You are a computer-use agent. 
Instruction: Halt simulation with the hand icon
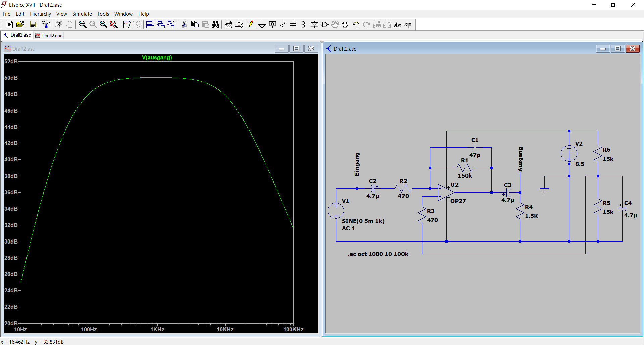[69, 24]
